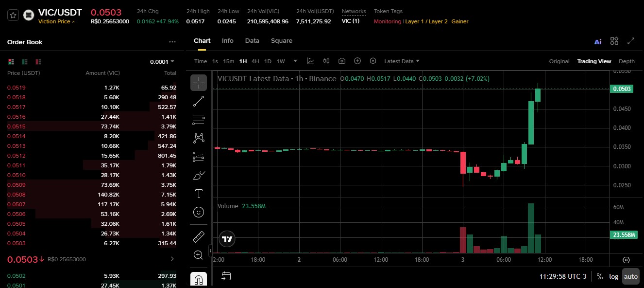Select the 0.0508 sell order row
644x288 pixels.
pos(92,195)
